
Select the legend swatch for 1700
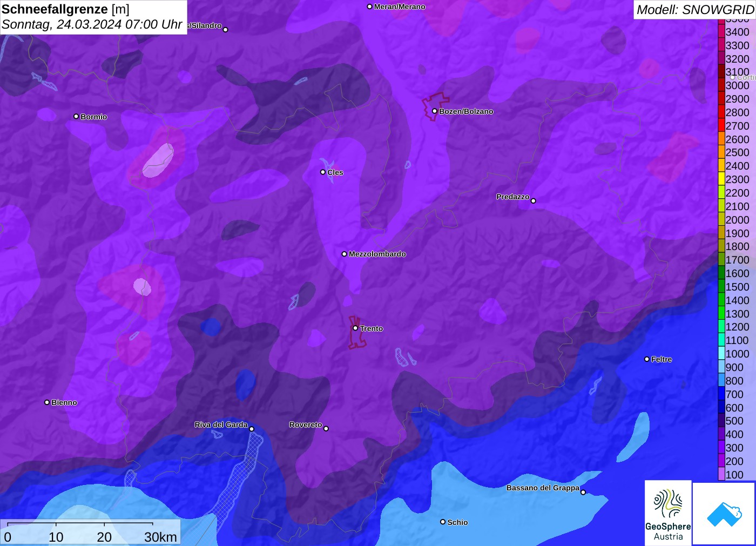tap(721, 260)
